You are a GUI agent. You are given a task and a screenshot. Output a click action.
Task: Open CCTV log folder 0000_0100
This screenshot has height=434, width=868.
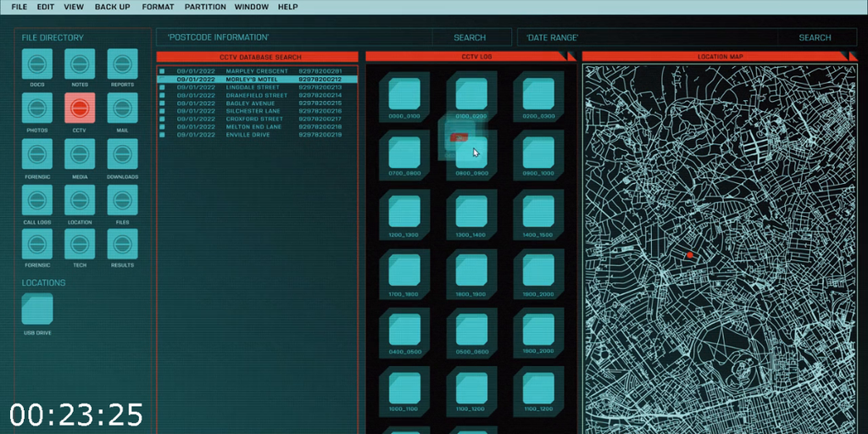404,94
